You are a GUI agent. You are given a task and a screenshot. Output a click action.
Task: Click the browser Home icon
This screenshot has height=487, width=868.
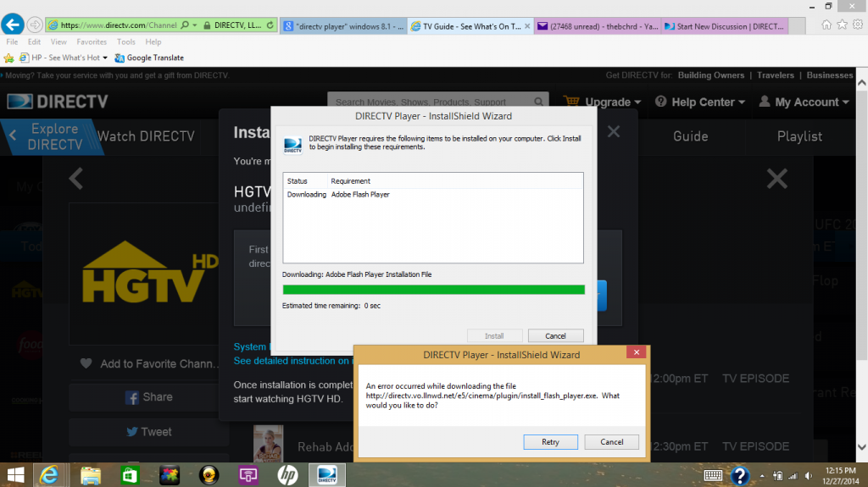coord(826,25)
